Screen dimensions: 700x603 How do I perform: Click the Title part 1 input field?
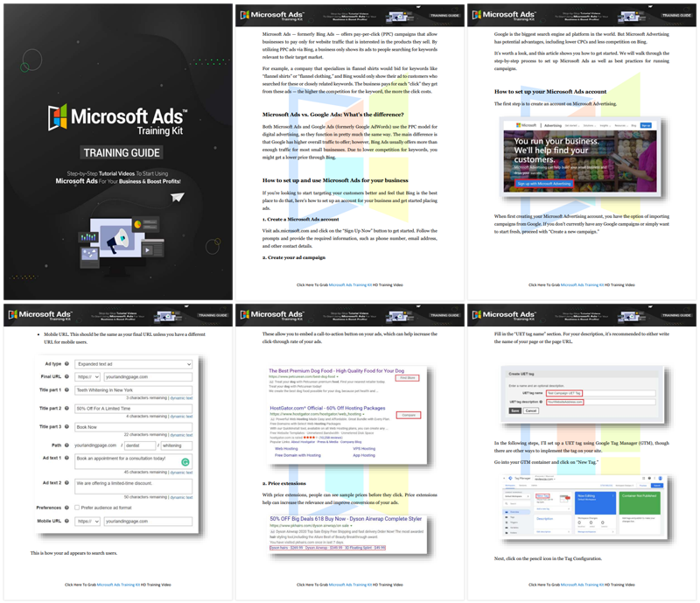point(134,390)
